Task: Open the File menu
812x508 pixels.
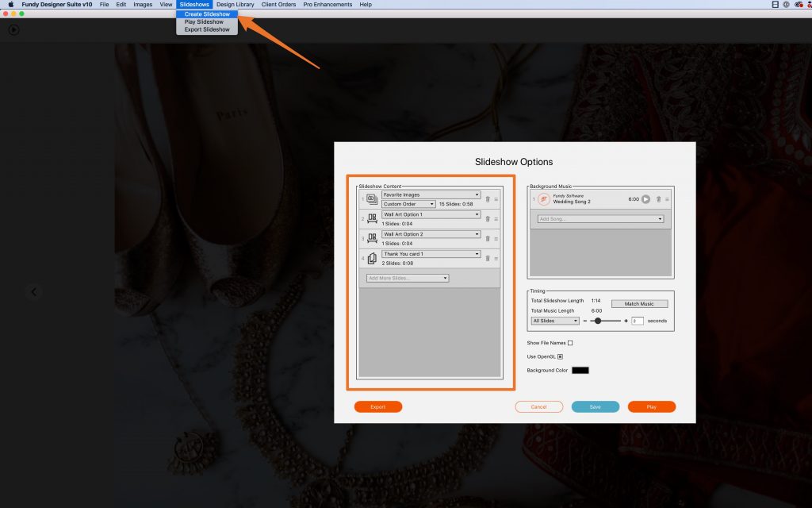Action: point(104,4)
